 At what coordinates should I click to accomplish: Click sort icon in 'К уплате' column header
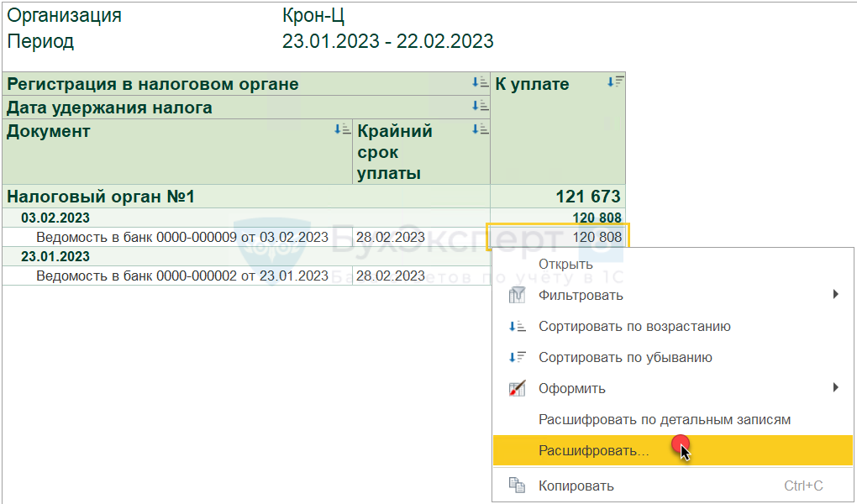tap(616, 82)
